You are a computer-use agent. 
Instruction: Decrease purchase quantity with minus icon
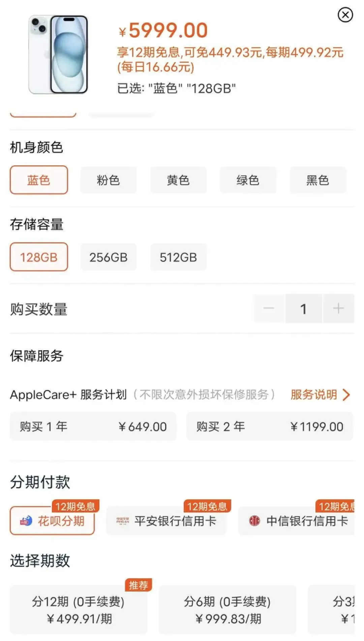269,308
